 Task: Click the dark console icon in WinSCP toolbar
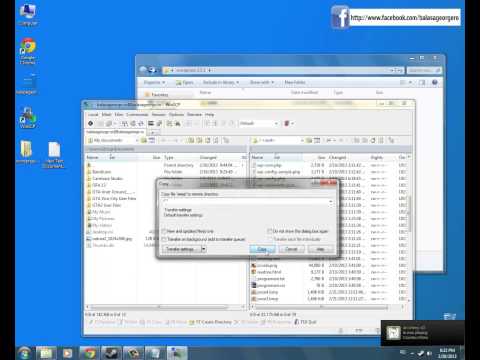[x=151, y=123]
